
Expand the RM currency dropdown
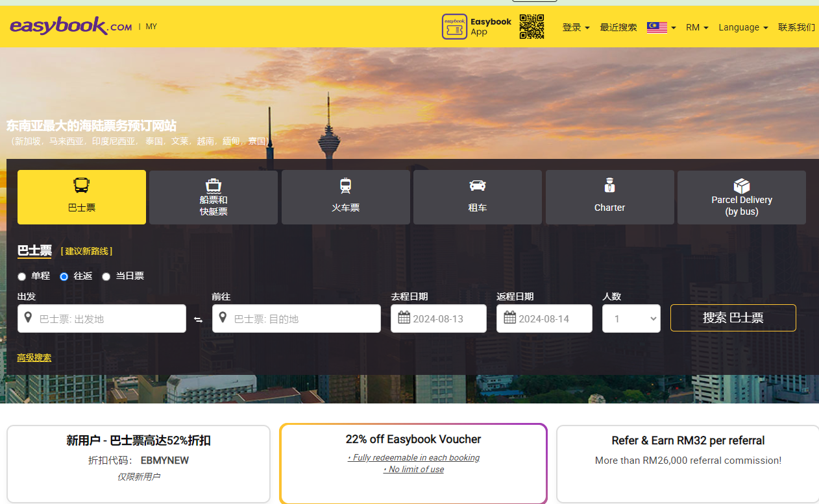pos(697,27)
